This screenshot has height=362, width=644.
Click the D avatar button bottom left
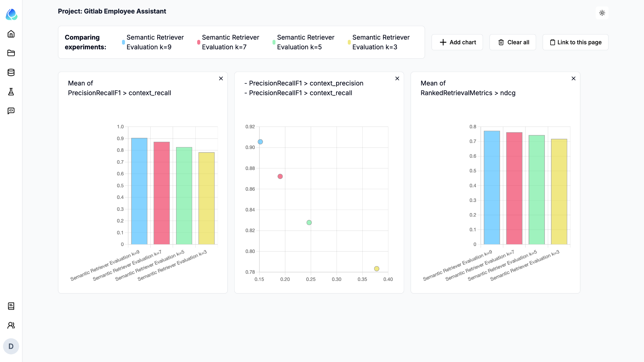[x=11, y=347]
